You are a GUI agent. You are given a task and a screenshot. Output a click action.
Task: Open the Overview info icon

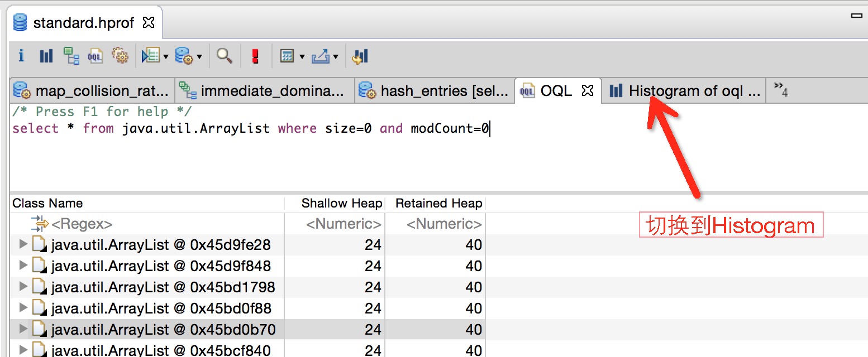tap(21, 56)
